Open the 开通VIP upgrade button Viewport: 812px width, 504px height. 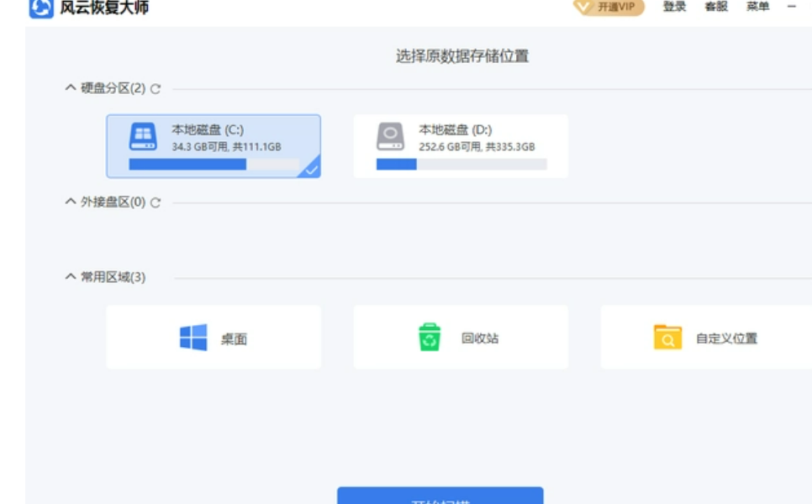tap(609, 7)
